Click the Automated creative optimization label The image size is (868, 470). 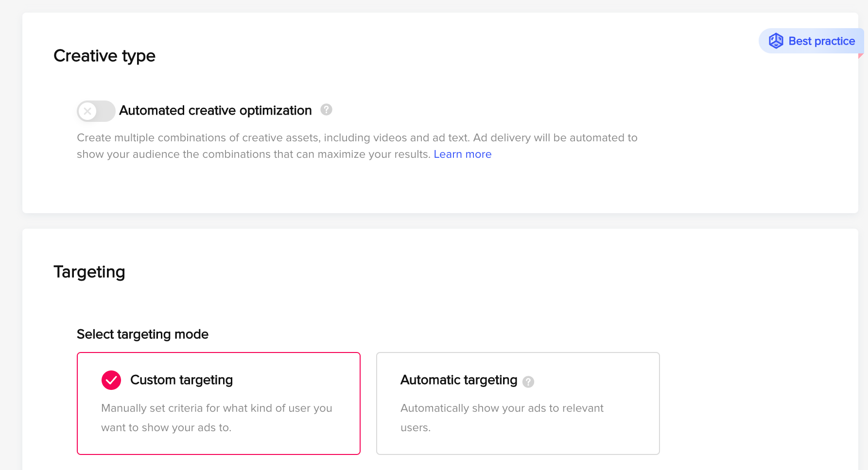215,111
